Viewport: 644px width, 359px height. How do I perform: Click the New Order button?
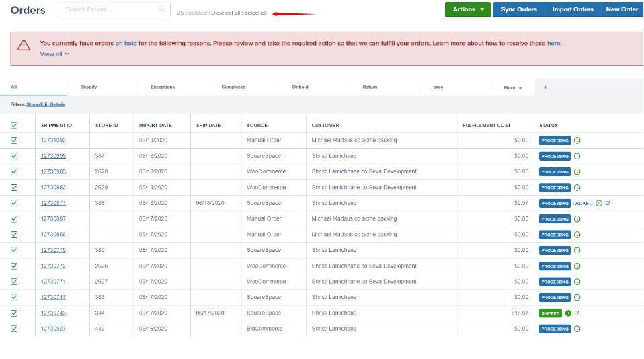coord(622,9)
